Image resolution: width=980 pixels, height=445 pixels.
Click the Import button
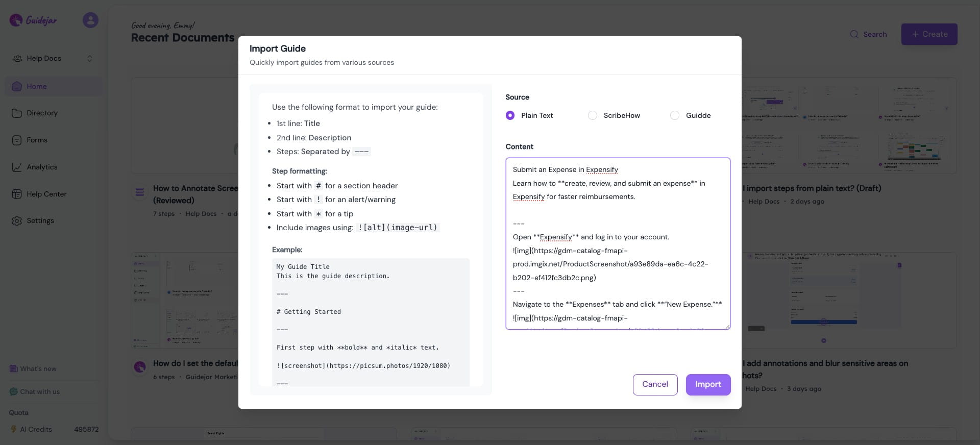tap(708, 385)
